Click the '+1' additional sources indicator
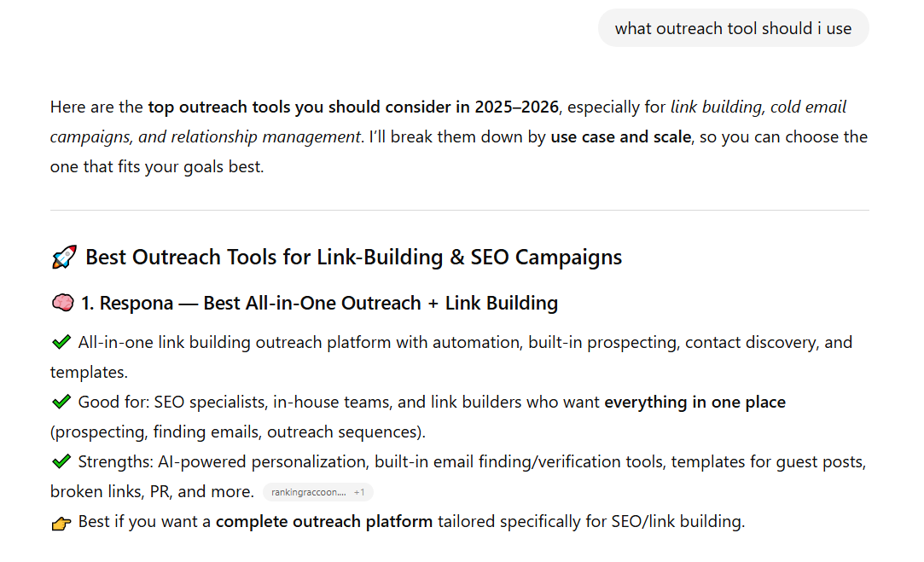The height and width of the screenshot is (562, 924). [360, 492]
